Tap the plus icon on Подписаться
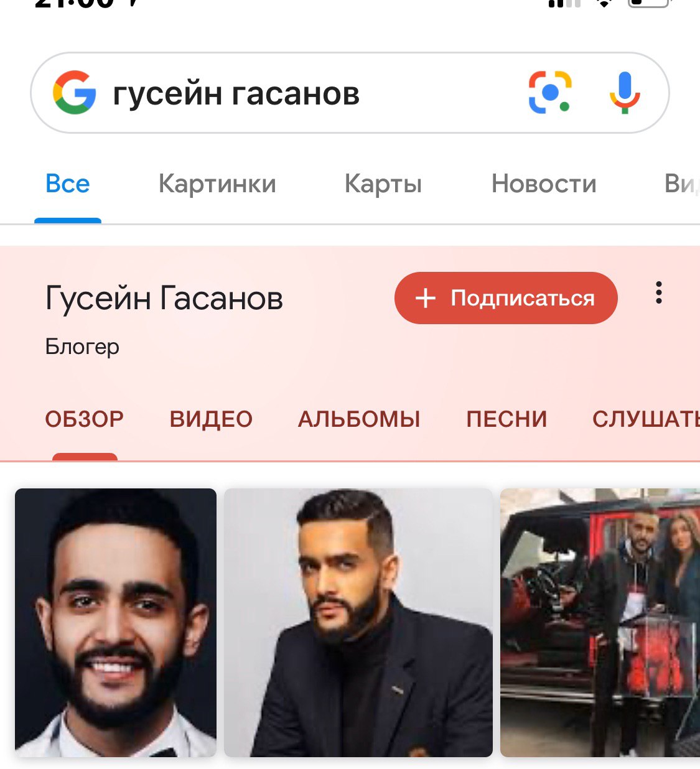The width and height of the screenshot is (700, 769). click(426, 298)
